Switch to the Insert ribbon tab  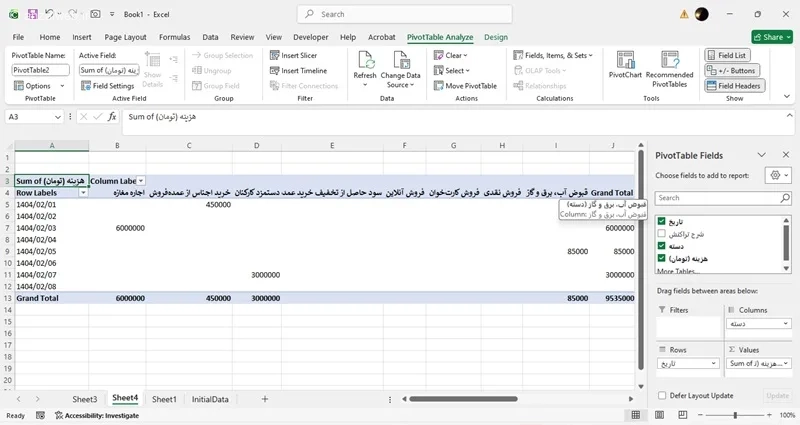tap(82, 37)
